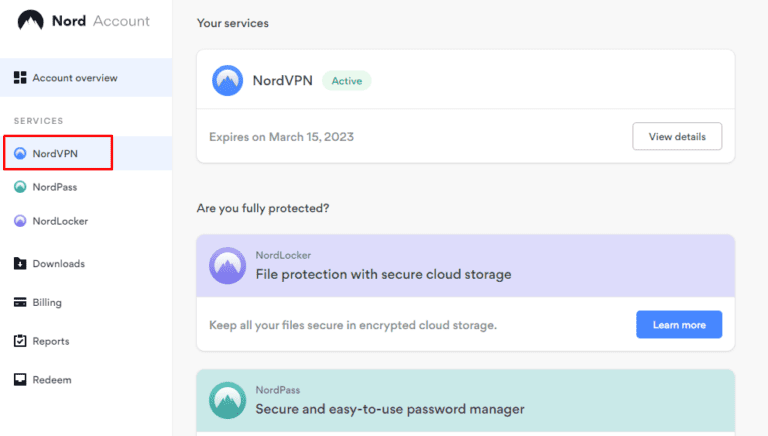Click the Downloads folder icon
Screen dimensions: 768x436
click(x=20, y=264)
